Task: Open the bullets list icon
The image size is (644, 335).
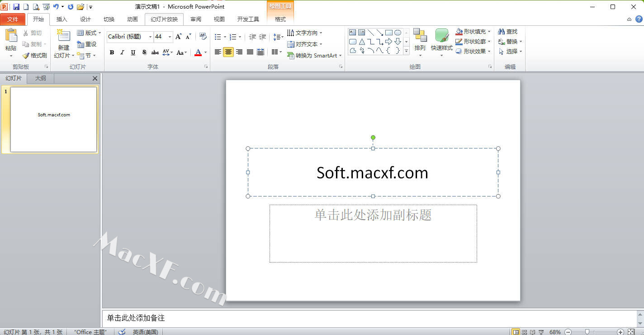Action: [x=218, y=37]
